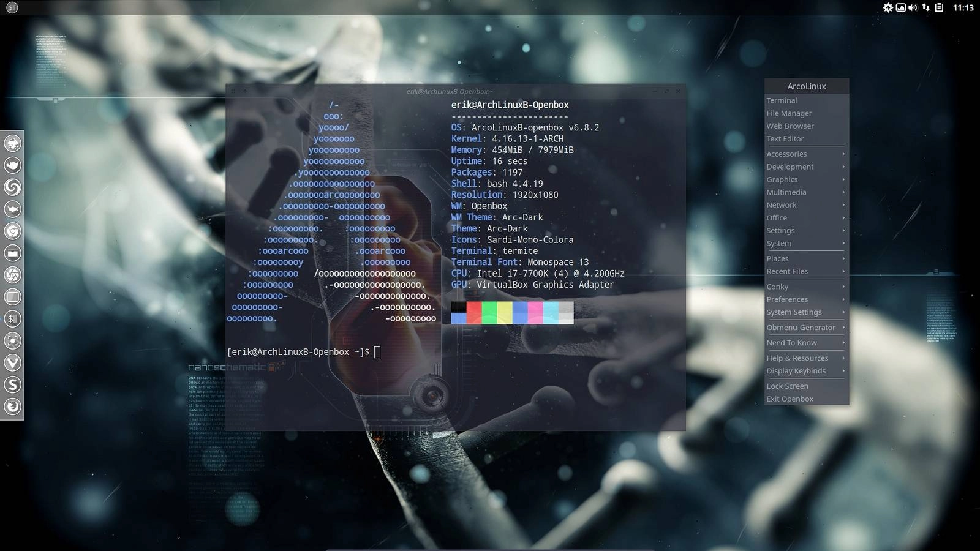The height and width of the screenshot is (551, 980).
Task: Click the terminal icon in top-left panel
Action: coord(12,7)
